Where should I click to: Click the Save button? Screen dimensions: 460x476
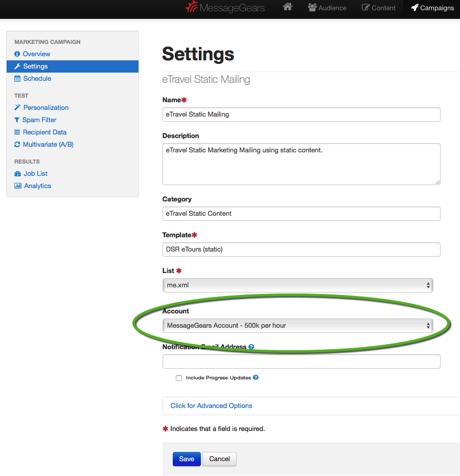(187, 459)
